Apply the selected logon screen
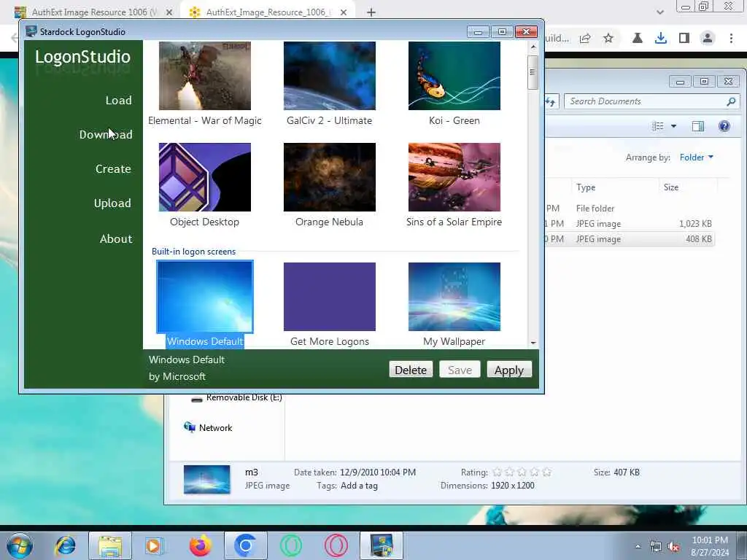The height and width of the screenshot is (560, 747). point(508,370)
